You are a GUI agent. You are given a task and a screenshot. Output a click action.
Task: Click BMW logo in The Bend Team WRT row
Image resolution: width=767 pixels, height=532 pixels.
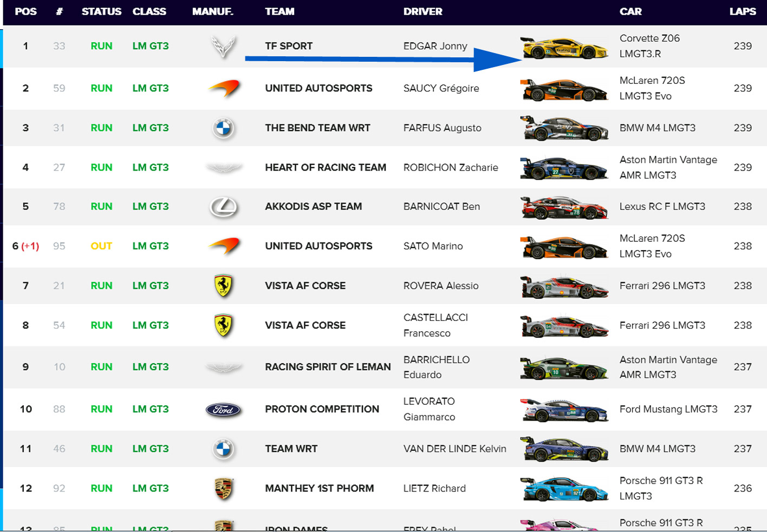[223, 128]
